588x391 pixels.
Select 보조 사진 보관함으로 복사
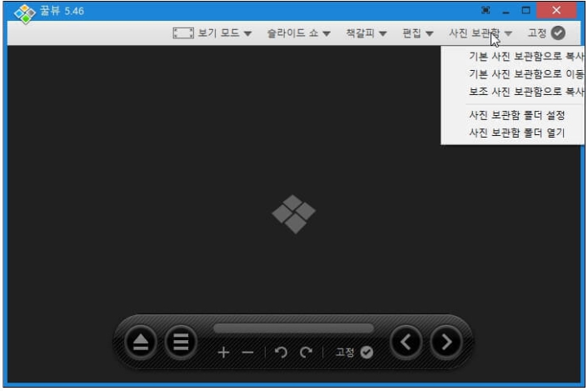coord(526,91)
